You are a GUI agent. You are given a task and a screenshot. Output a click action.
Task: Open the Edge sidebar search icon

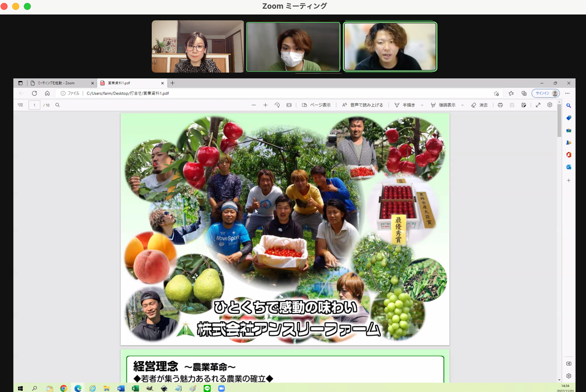(x=569, y=106)
